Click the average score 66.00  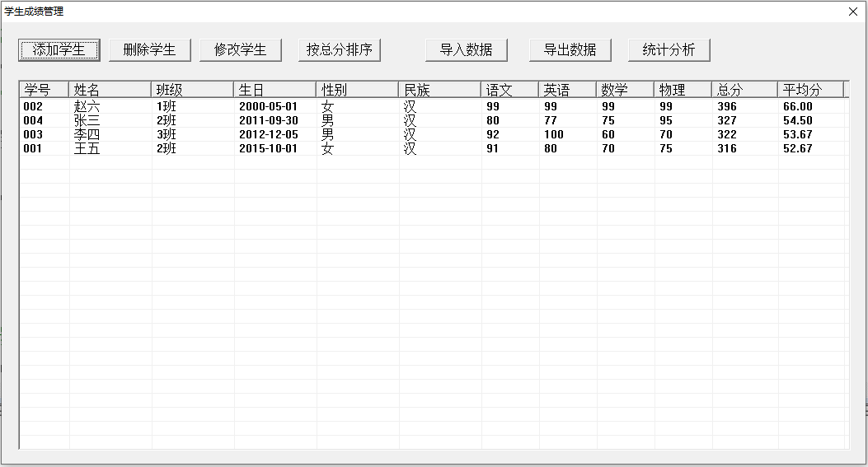pos(798,106)
